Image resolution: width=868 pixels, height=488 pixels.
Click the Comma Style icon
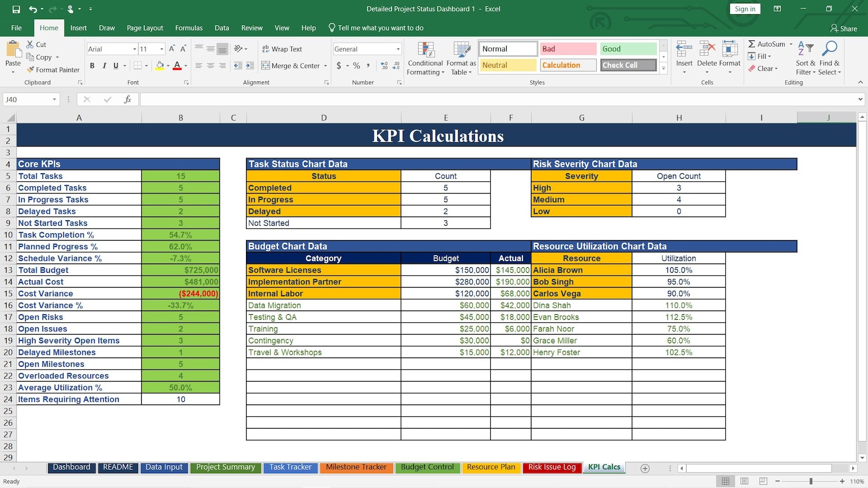[x=368, y=66]
